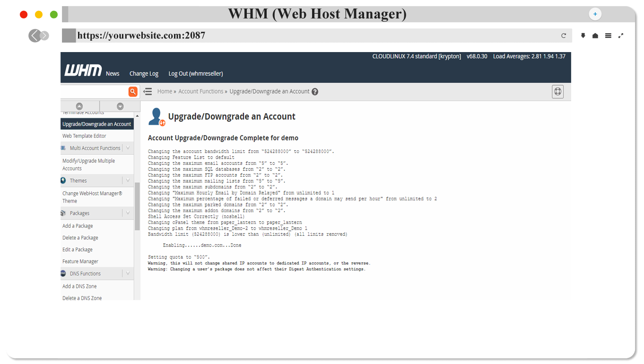Open Add a DNS Zone link
Image resolution: width=644 pixels, height=364 pixels.
click(79, 286)
